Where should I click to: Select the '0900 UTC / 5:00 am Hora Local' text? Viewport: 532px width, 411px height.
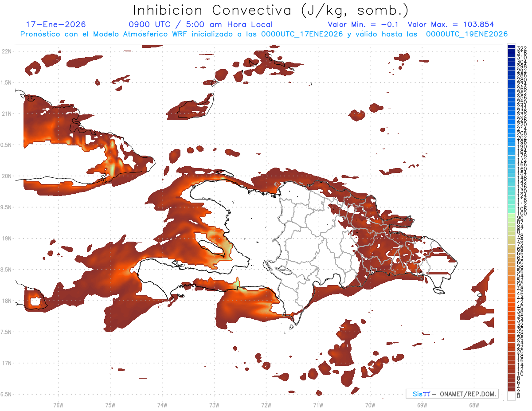click(200, 24)
